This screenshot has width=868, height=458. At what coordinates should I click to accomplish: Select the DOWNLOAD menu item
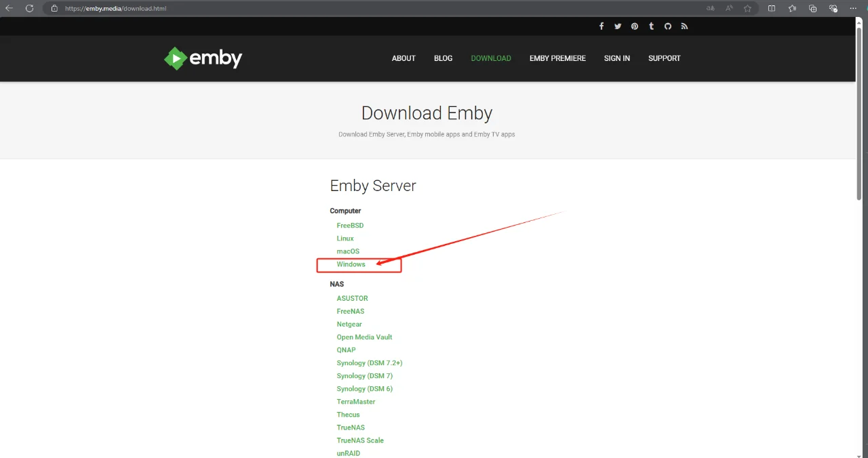click(491, 58)
